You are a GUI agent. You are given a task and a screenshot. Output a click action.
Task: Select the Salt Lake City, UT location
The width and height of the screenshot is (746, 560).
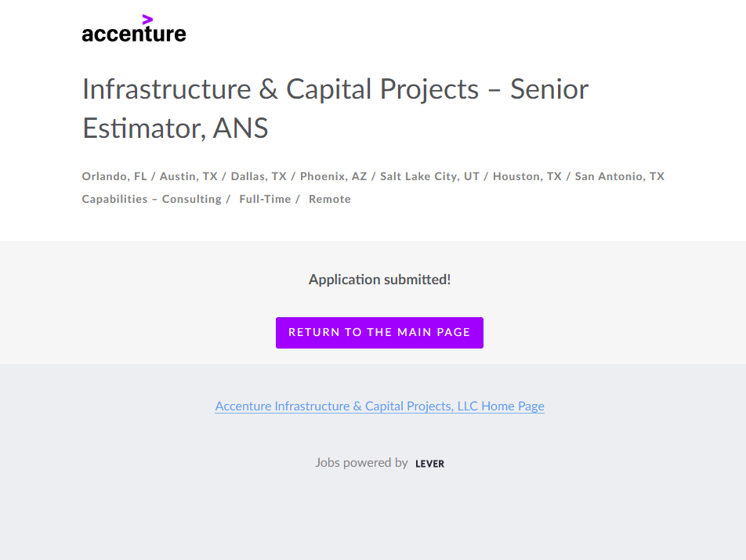[429, 176]
